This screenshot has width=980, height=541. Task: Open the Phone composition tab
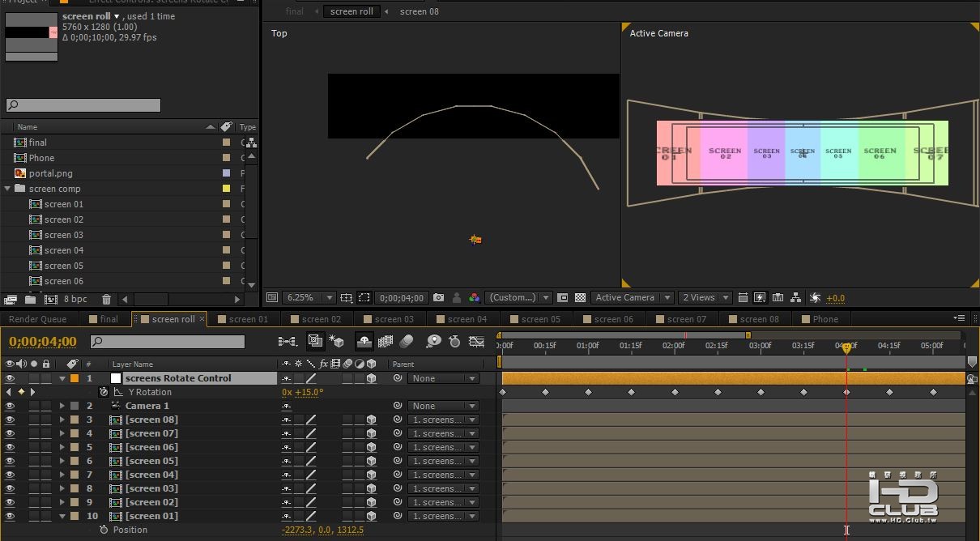[x=825, y=319]
